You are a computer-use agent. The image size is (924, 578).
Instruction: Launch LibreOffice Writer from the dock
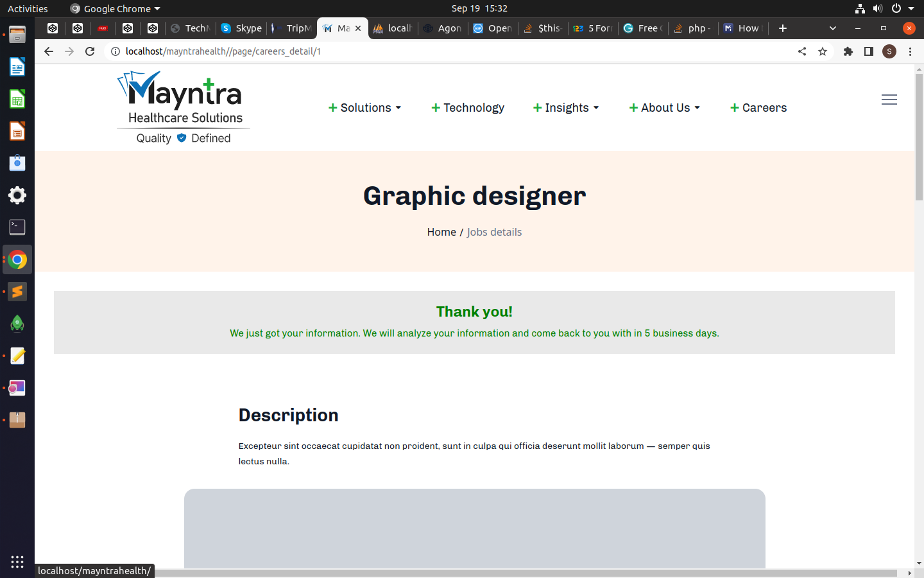pyautogui.click(x=17, y=67)
